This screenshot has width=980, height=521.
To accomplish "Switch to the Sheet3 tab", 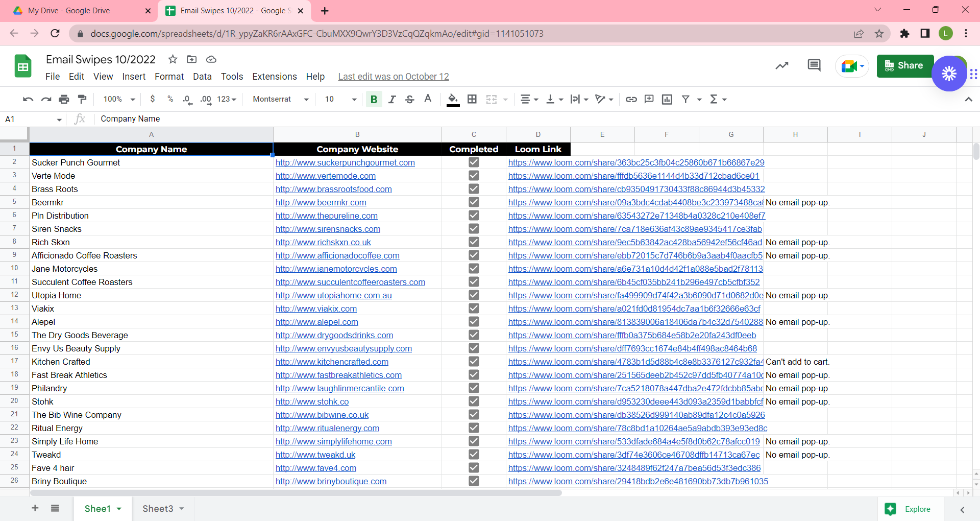I will point(163,509).
